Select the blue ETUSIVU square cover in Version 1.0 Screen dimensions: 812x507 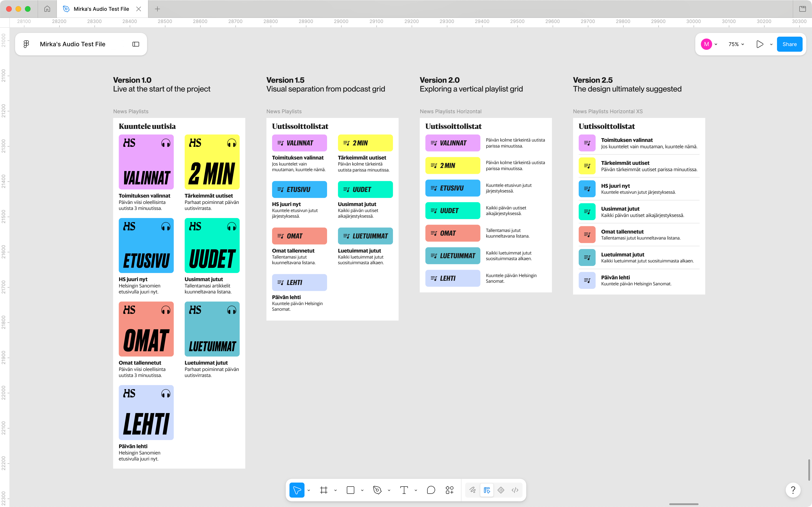[x=146, y=246]
